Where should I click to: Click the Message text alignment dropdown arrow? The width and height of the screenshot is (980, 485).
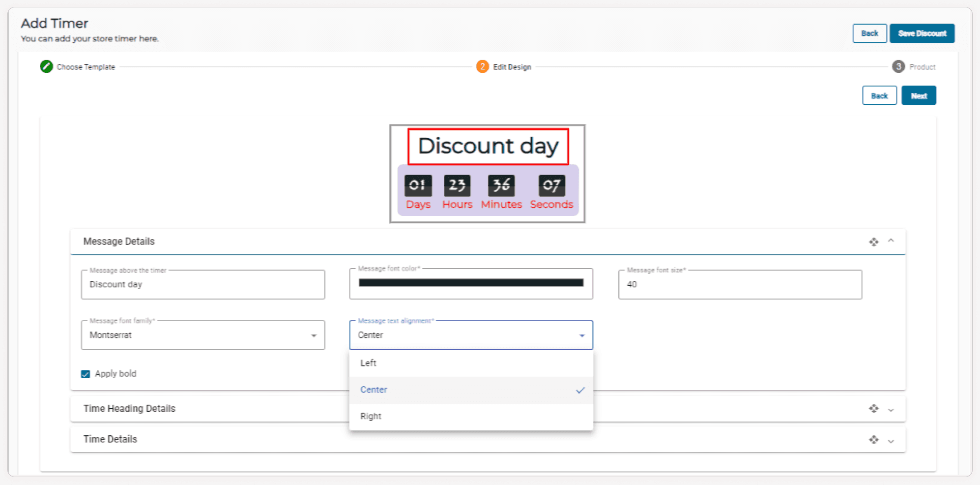tap(582, 335)
